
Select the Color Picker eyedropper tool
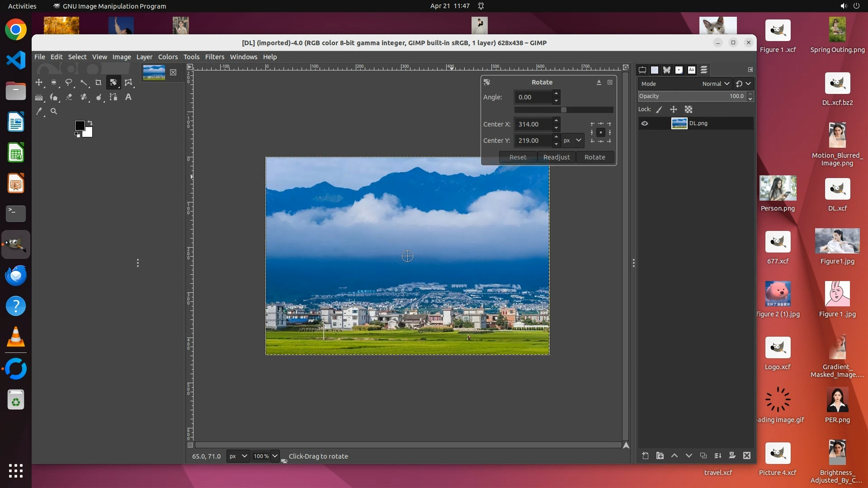(x=39, y=111)
